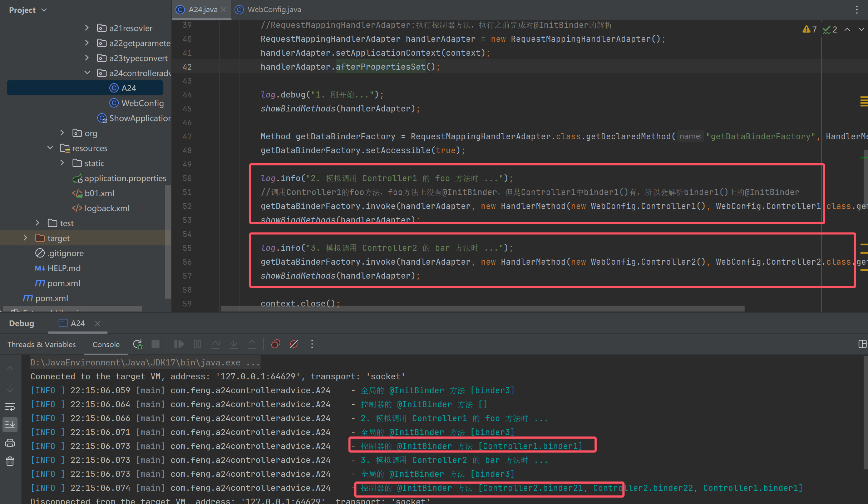
Task: Click the debug layout settings icon
Action: [862, 344]
